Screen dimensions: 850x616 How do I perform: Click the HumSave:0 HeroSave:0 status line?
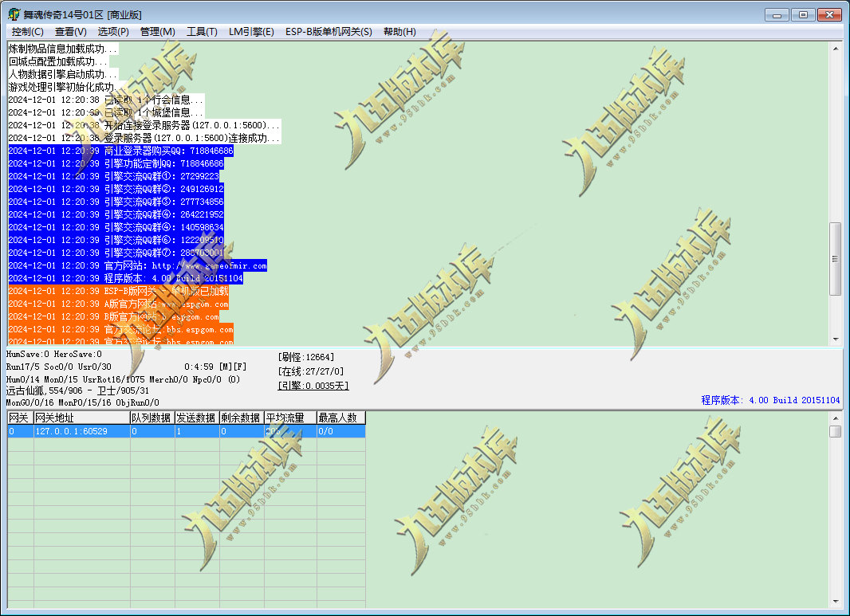53,355
